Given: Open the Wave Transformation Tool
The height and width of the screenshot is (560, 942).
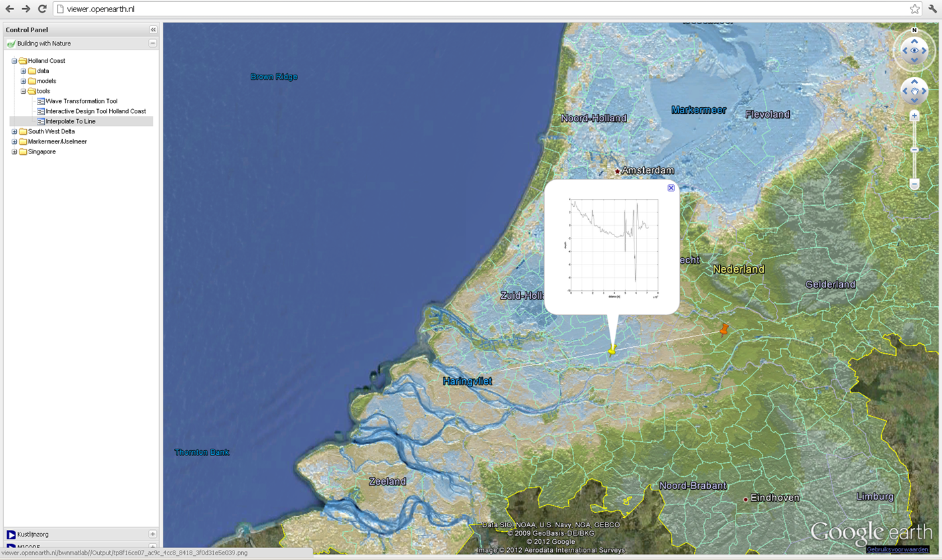Looking at the screenshot, I should click(81, 101).
